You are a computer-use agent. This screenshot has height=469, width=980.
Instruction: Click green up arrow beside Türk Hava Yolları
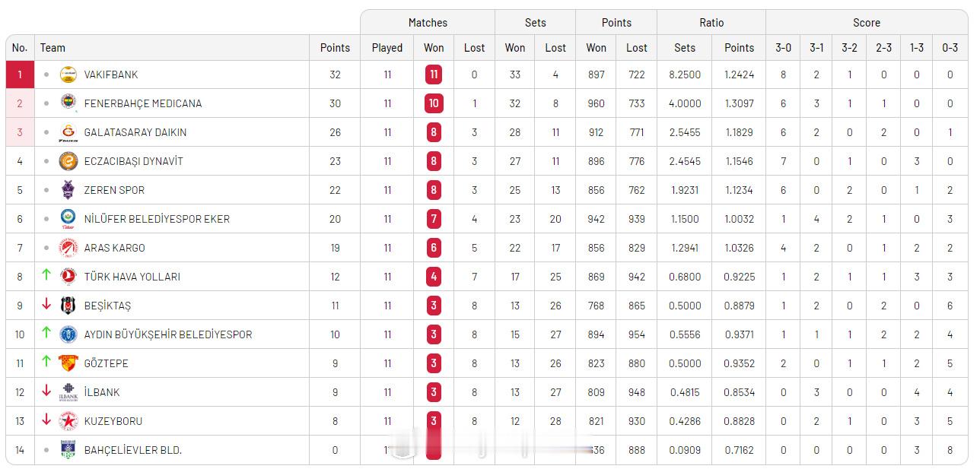[x=46, y=275]
